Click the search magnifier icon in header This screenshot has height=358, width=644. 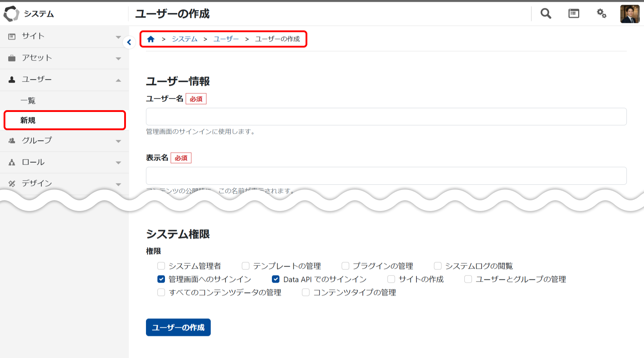point(546,14)
